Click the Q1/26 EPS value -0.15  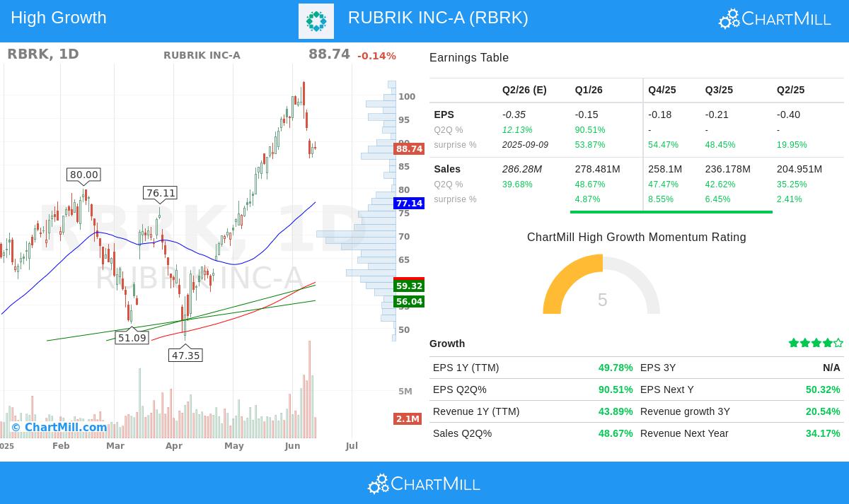point(587,115)
